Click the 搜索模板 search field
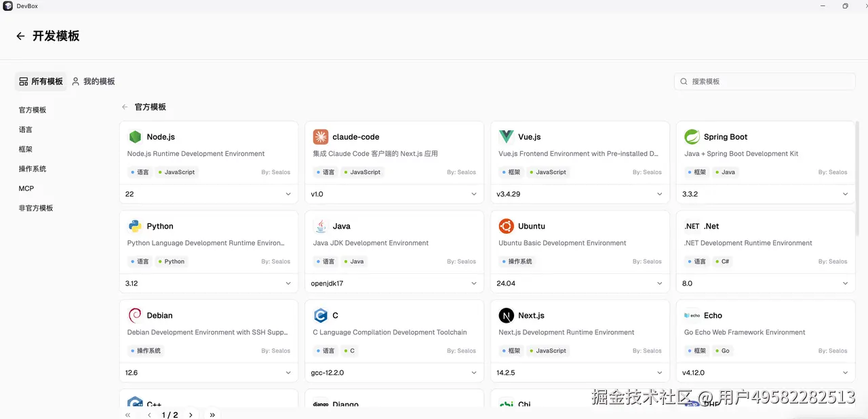Image resolution: width=868 pixels, height=419 pixels. (765, 81)
